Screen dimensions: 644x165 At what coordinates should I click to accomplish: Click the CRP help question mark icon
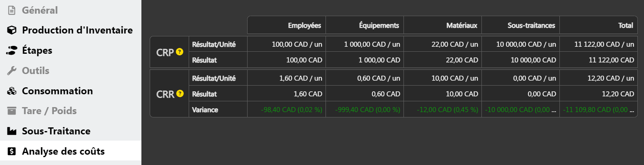click(180, 52)
